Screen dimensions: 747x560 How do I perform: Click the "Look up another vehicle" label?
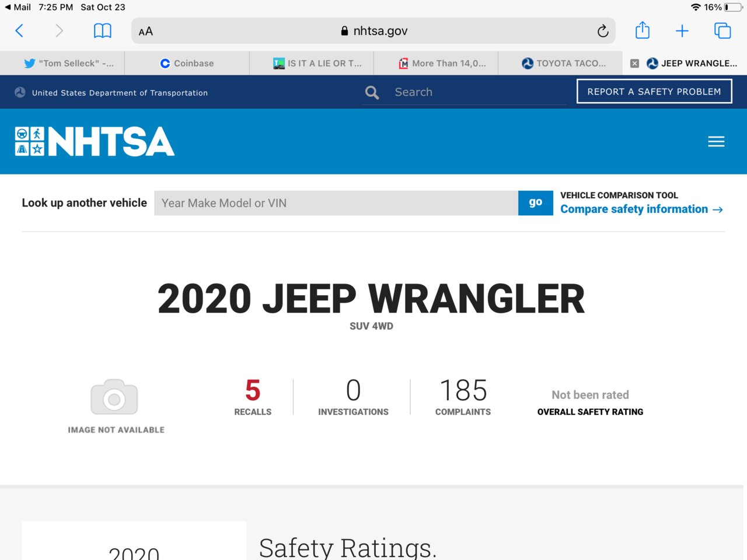pyautogui.click(x=85, y=203)
